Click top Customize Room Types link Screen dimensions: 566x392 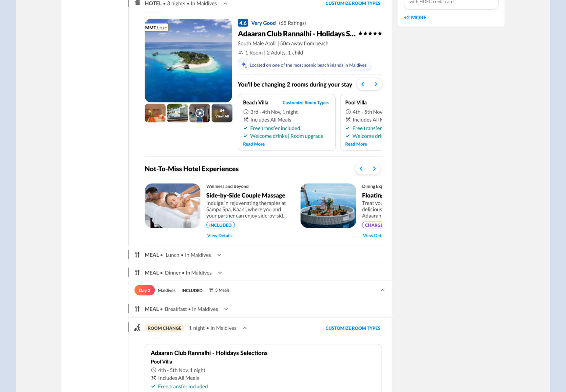point(353,3)
